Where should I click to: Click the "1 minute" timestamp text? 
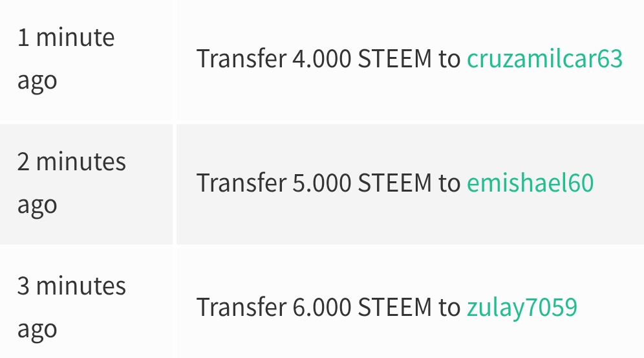[66, 38]
